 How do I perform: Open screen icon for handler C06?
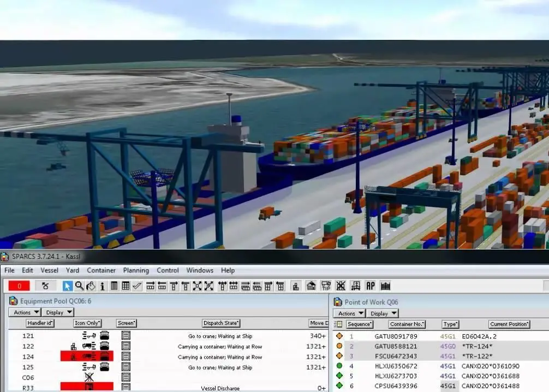(126, 377)
